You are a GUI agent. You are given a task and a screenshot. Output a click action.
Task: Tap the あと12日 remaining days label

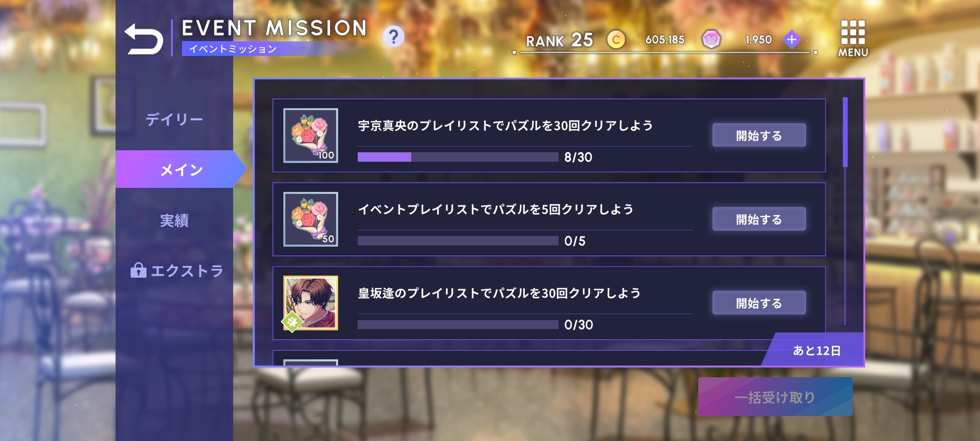point(817,350)
